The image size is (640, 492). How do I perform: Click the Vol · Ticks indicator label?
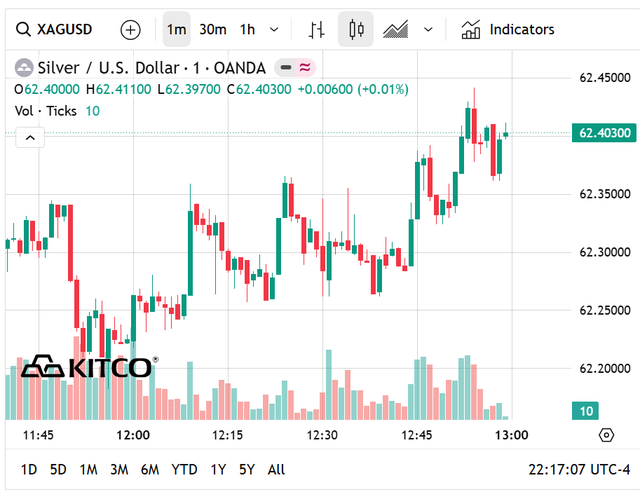46,111
